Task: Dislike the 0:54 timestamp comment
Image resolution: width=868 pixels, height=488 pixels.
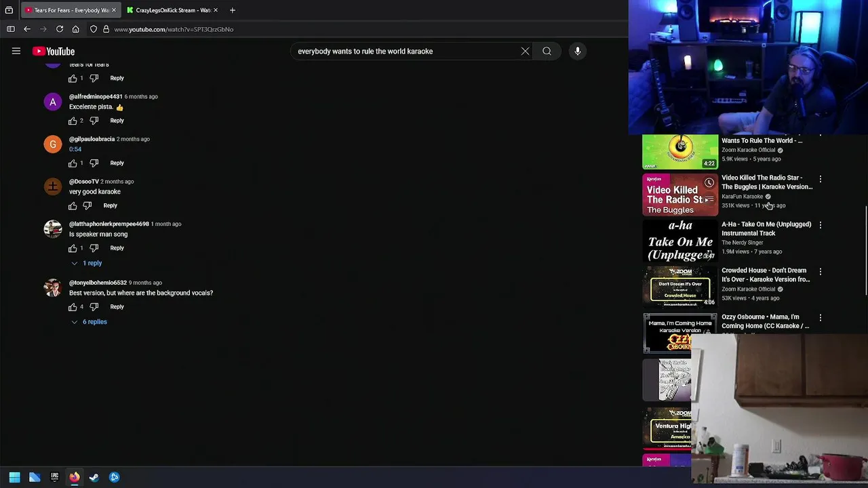Action: 94,163
